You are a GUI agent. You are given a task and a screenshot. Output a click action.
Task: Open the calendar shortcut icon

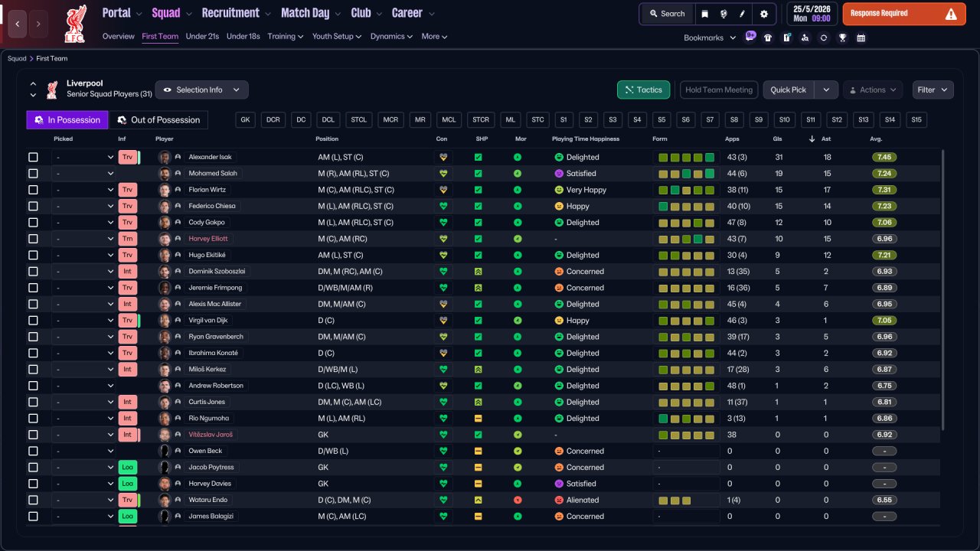tap(861, 37)
